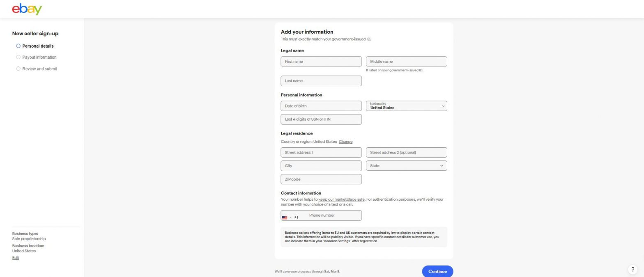Viewport: 644px width, 277px height.
Task: Open the help question mark icon
Action: (632, 270)
